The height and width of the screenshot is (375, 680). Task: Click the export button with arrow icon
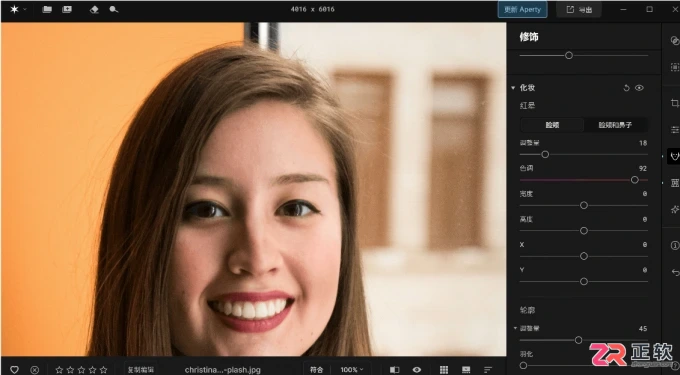coord(579,10)
